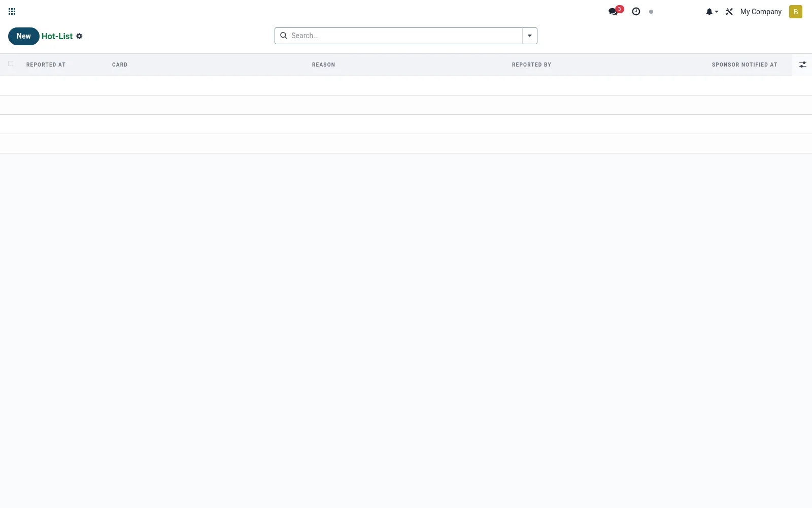Open the apps grid menu icon

12,12
